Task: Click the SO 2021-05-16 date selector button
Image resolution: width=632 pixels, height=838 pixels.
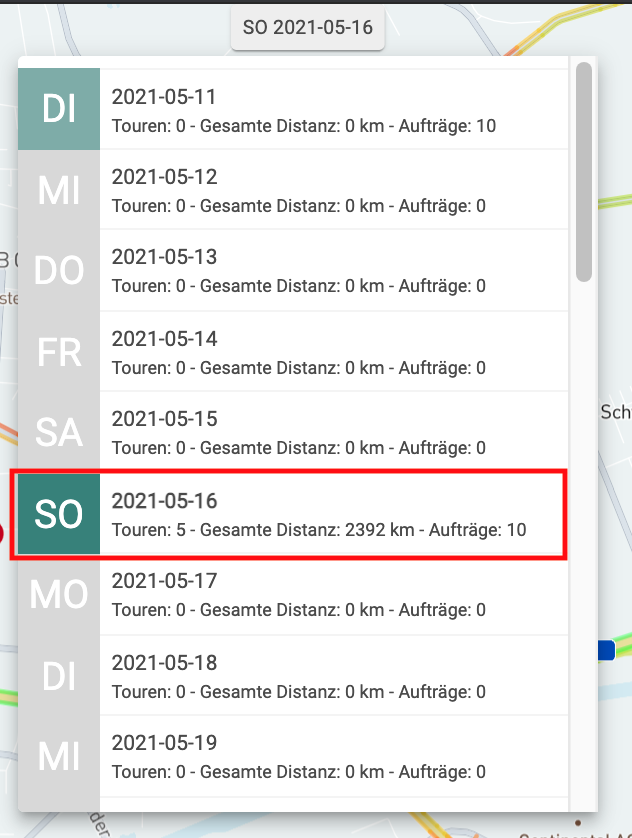Action: click(307, 27)
